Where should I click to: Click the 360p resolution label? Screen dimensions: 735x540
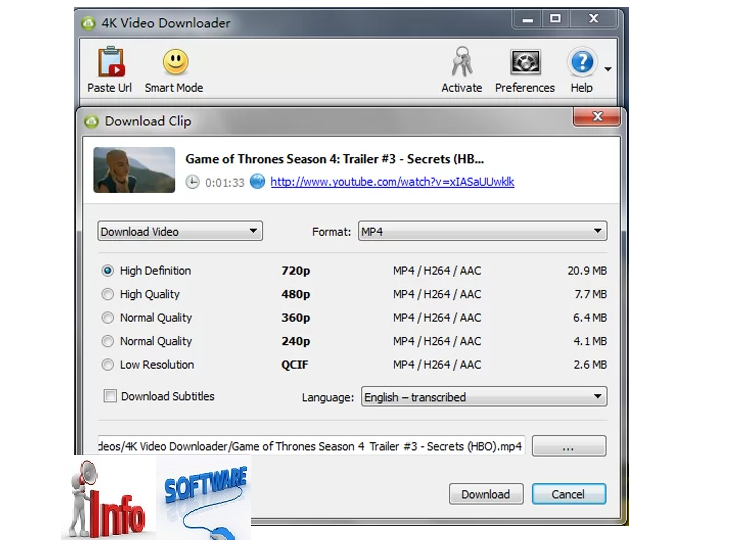click(295, 318)
